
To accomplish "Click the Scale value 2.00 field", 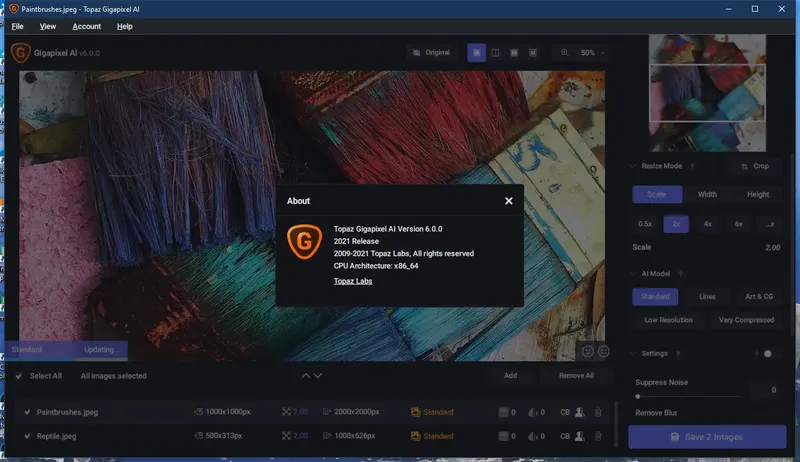I will (772, 247).
